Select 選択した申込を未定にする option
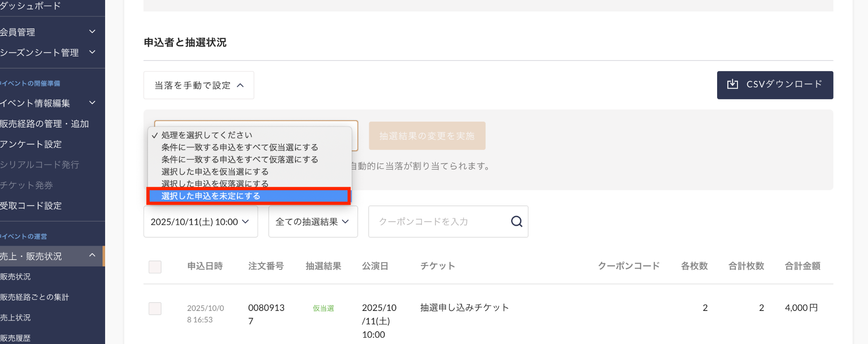 pyautogui.click(x=248, y=196)
